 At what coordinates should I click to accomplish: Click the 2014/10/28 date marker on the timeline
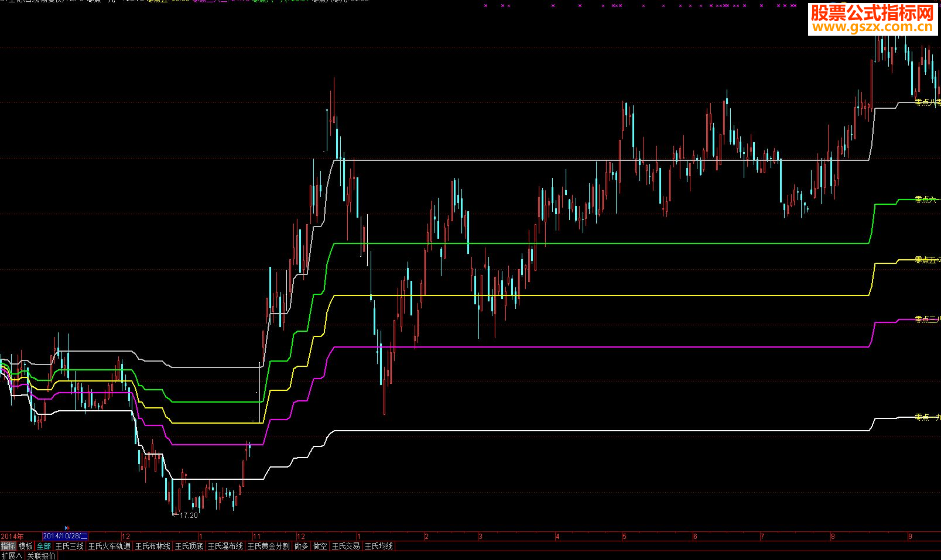point(65,536)
